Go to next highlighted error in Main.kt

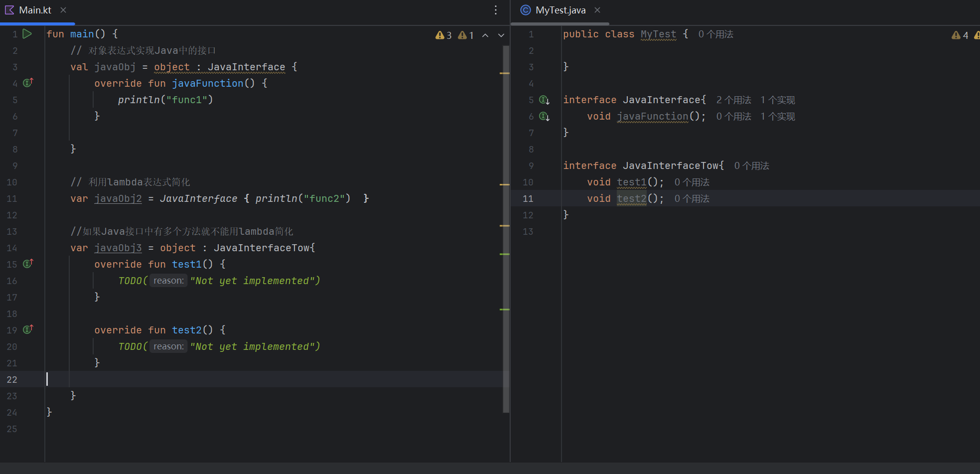(x=501, y=35)
